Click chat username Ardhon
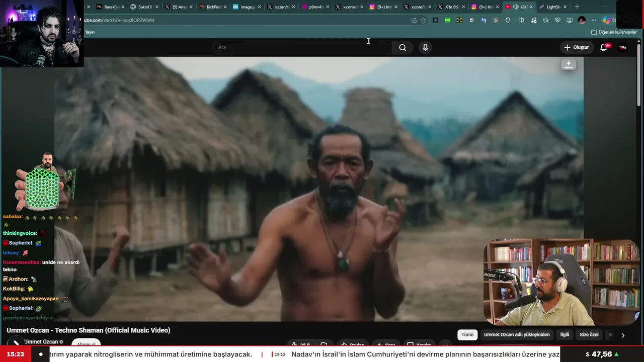The width and height of the screenshot is (644, 362). pos(18,279)
